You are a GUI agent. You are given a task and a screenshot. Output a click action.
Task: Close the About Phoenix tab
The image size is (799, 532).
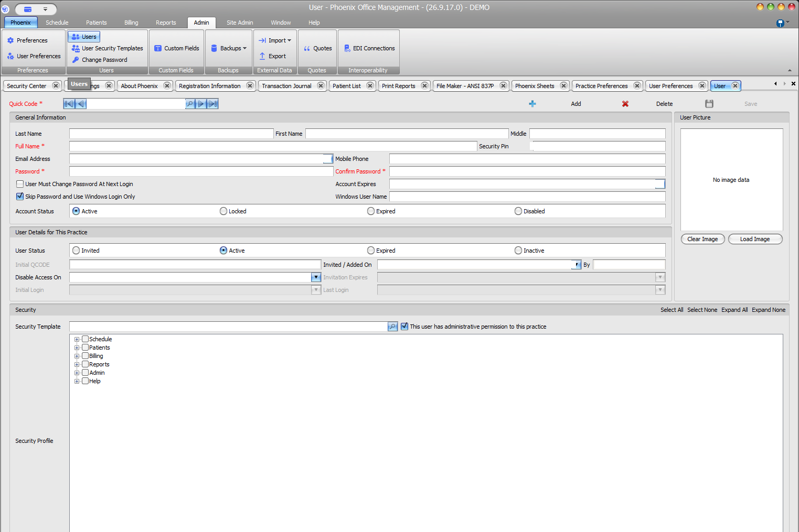[167, 85]
